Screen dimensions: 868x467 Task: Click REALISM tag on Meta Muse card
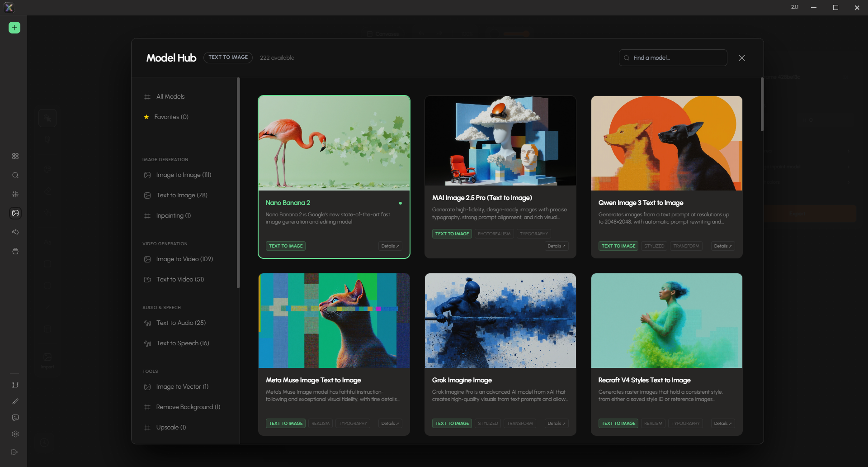321,424
